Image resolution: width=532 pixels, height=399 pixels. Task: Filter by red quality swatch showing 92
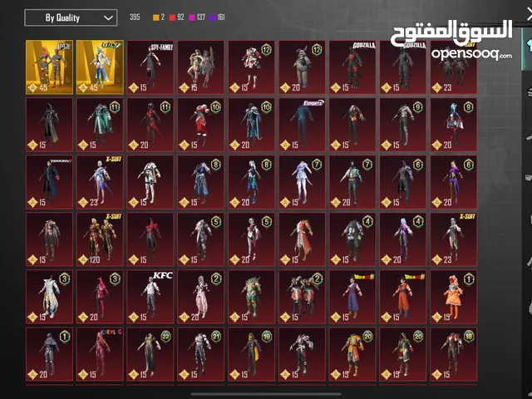177,17
